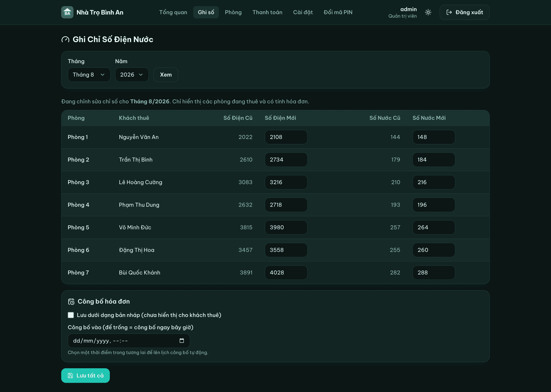Enable the save as draft checkbox

pos(71,315)
